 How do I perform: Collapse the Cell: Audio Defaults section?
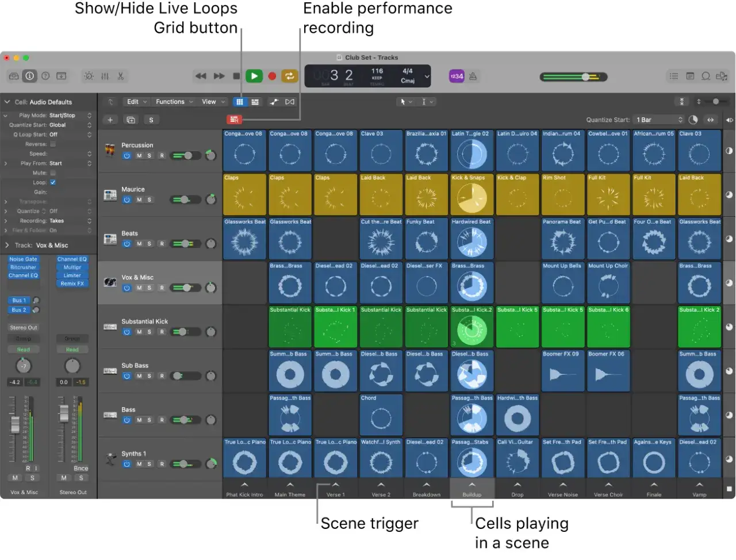coord(7,102)
